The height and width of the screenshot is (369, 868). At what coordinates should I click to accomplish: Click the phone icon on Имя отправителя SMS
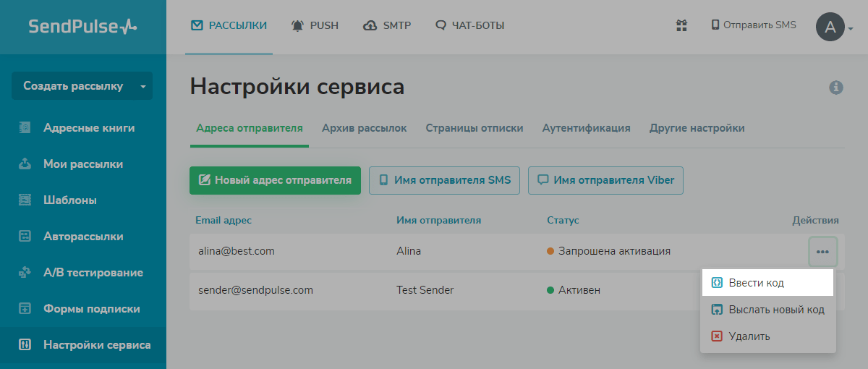tap(384, 180)
